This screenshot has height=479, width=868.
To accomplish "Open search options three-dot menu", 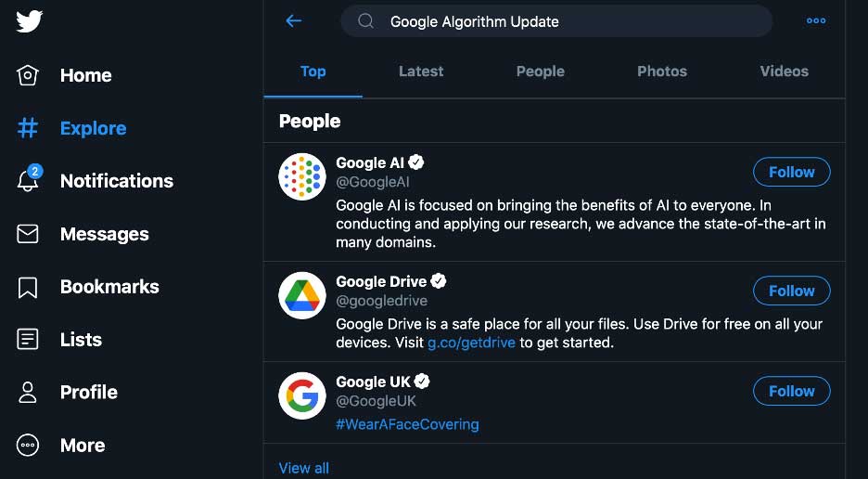I will (x=816, y=21).
